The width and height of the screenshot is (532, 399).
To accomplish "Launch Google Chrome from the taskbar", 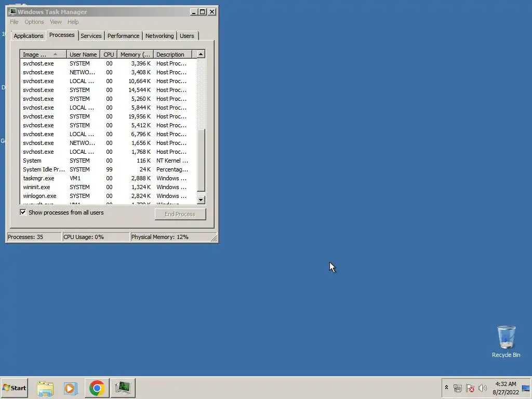I will 97,388.
